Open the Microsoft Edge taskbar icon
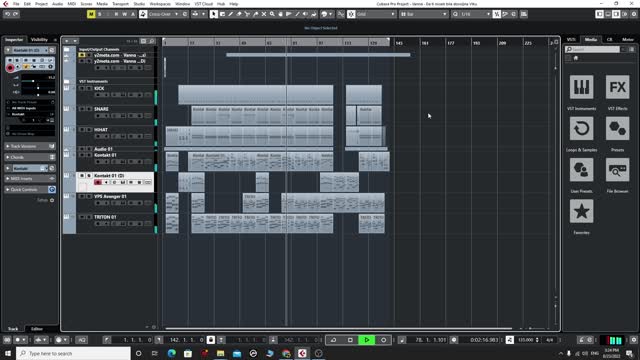 171,353
